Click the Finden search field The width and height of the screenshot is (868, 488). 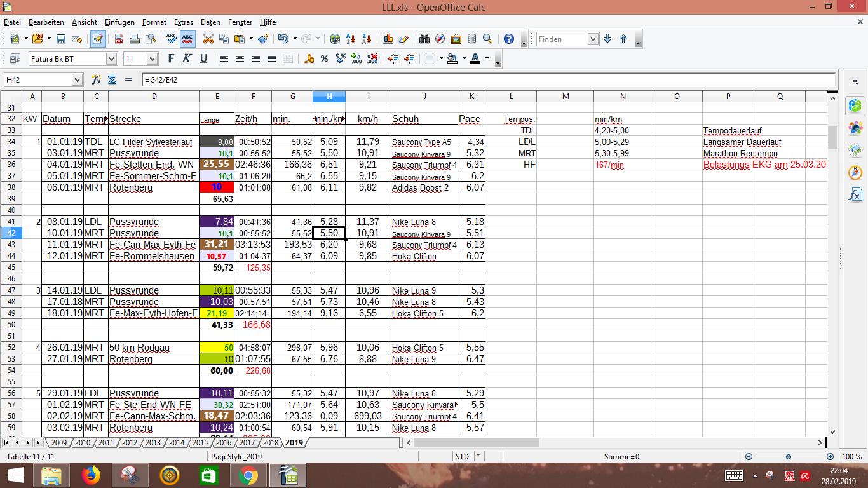(562, 39)
